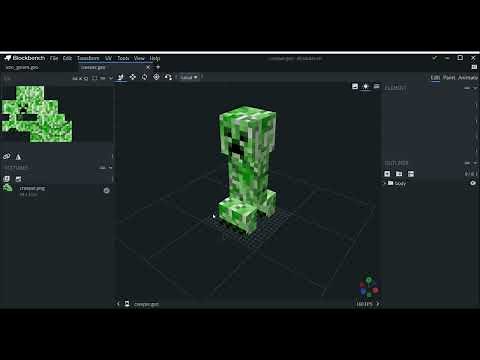This screenshot has width=480, height=360.
Task: Click the import texture icon
Action: click(x=6, y=179)
